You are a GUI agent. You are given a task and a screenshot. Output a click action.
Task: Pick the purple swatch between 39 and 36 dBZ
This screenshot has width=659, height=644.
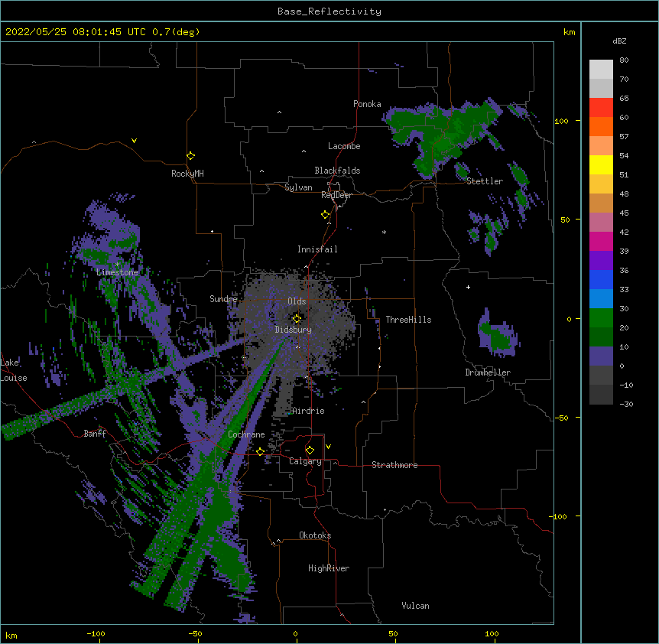tap(601, 261)
